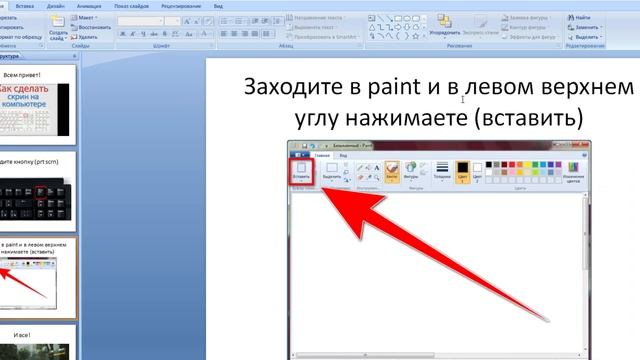This screenshot has height=360, width=640.
Task: Open the Контур фигуры shape outline menu
Action: [524, 27]
